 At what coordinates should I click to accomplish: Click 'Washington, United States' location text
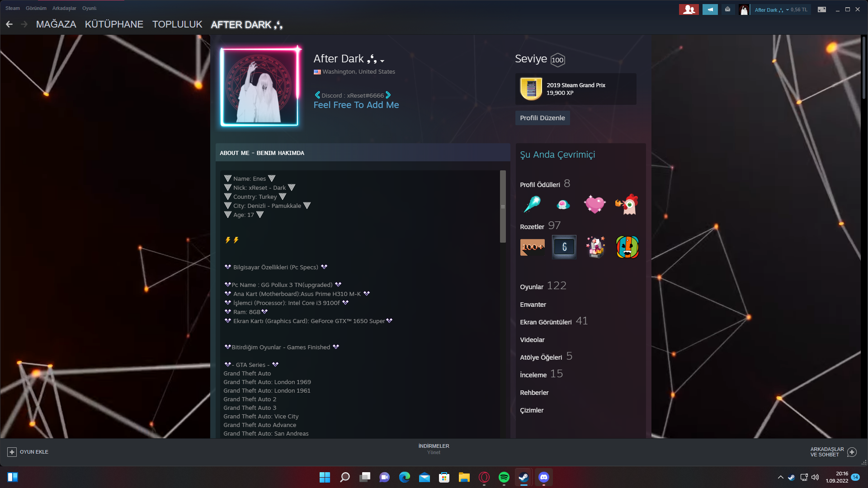coord(359,72)
